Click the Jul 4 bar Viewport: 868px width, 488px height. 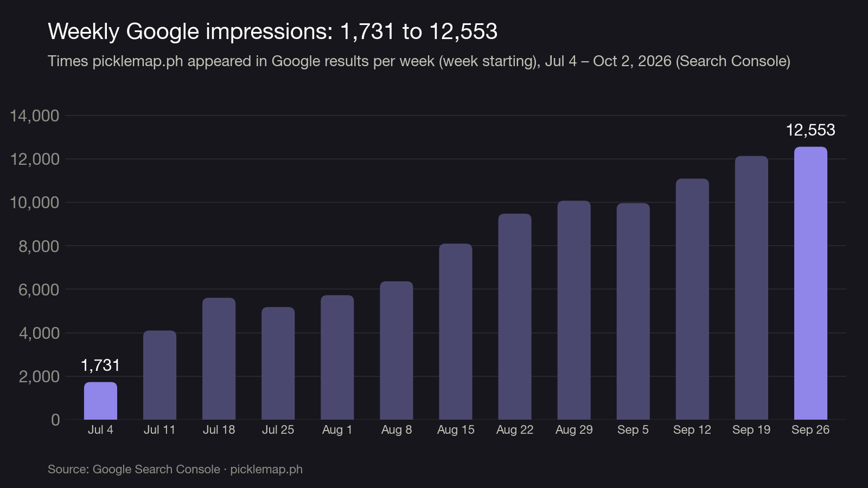pos(100,401)
